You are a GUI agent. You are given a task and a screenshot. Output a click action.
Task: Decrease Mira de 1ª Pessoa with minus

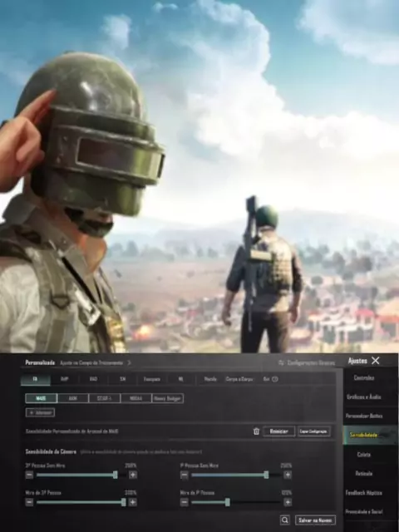[x=185, y=502]
